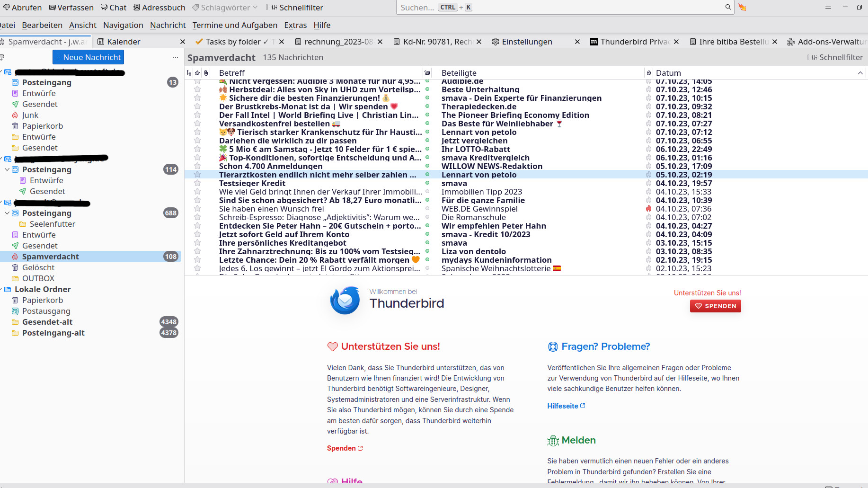Toggle Schnellfilter in the top toolbar
Screen dimensions: 868x488
coord(297,8)
